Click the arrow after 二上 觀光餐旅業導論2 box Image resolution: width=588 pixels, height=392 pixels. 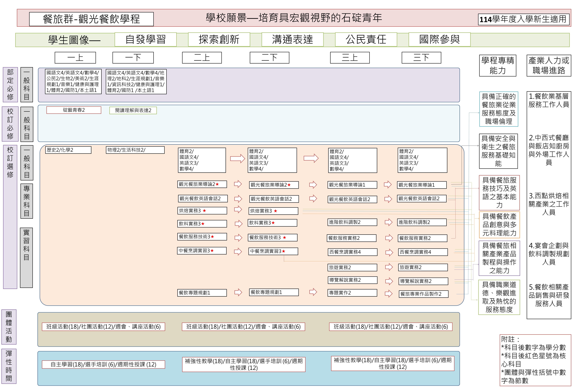pos(238,184)
